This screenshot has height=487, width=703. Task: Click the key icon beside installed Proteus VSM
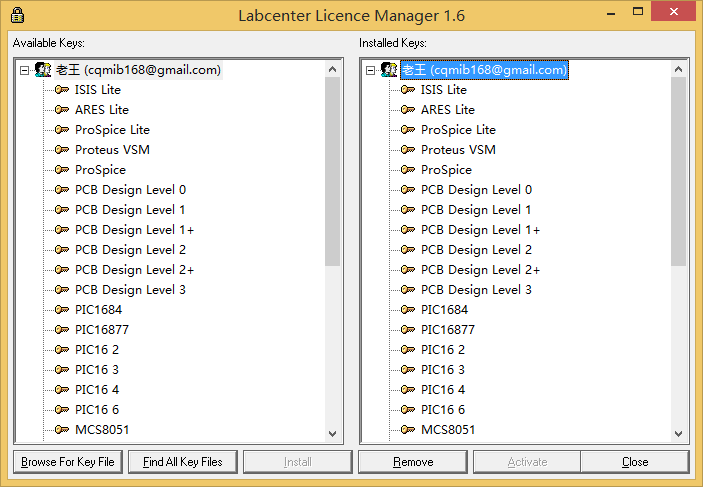pyautogui.click(x=407, y=150)
